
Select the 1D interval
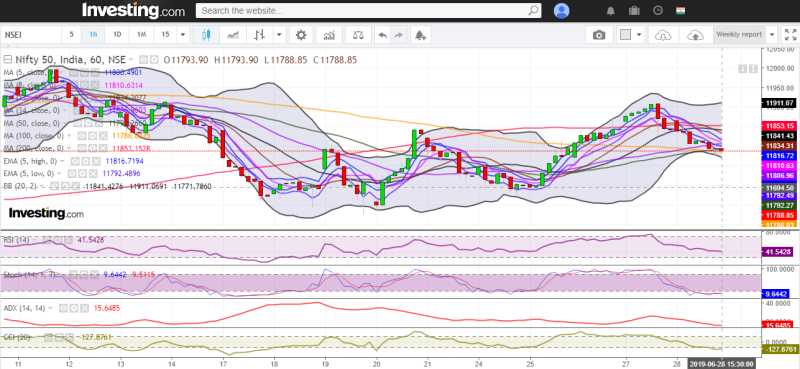click(x=117, y=35)
